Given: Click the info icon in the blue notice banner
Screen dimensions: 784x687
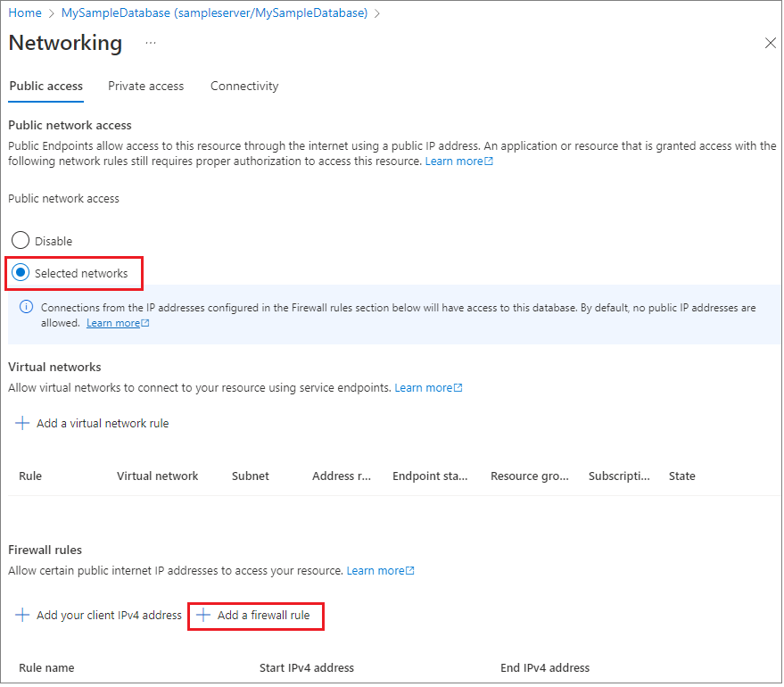Looking at the screenshot, I should tap(26, 307).
